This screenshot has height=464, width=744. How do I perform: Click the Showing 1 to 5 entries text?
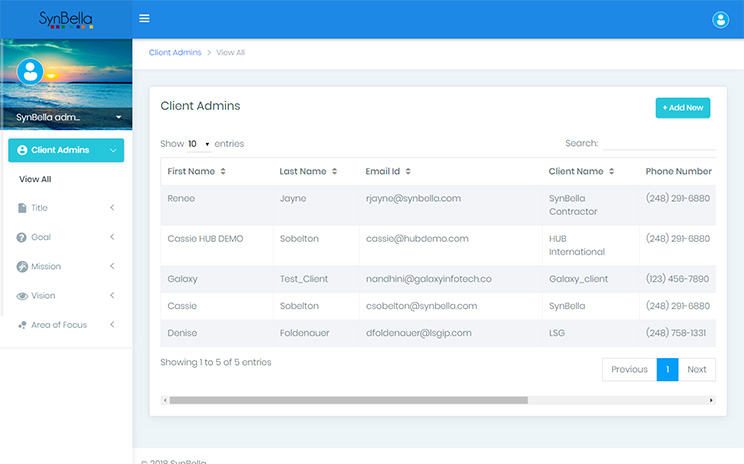click(216, 362)
